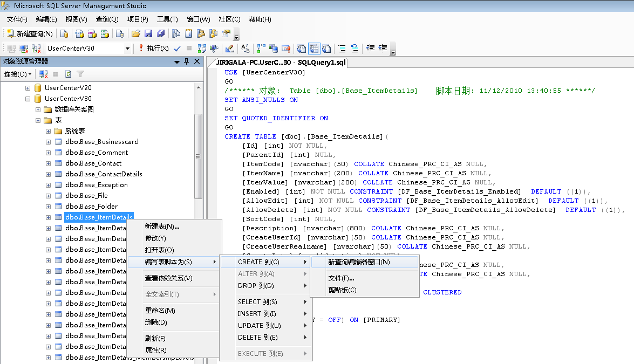
Task: Expand the UserCenterV20 database node
Action: click(28, 88)
